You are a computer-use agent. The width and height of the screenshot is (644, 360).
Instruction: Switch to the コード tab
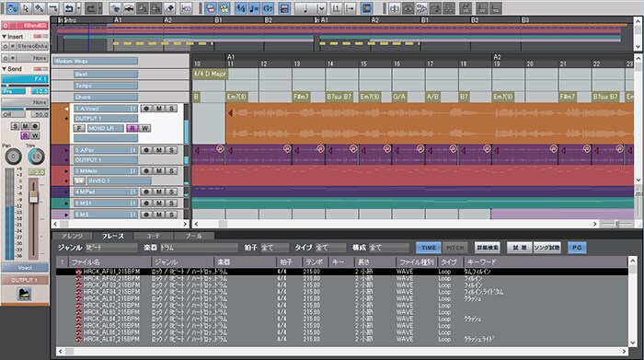[x=154, y=236]
